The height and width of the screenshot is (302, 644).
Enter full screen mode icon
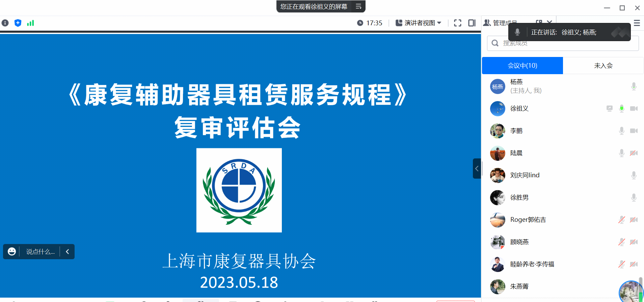click(x=457, y=23)
